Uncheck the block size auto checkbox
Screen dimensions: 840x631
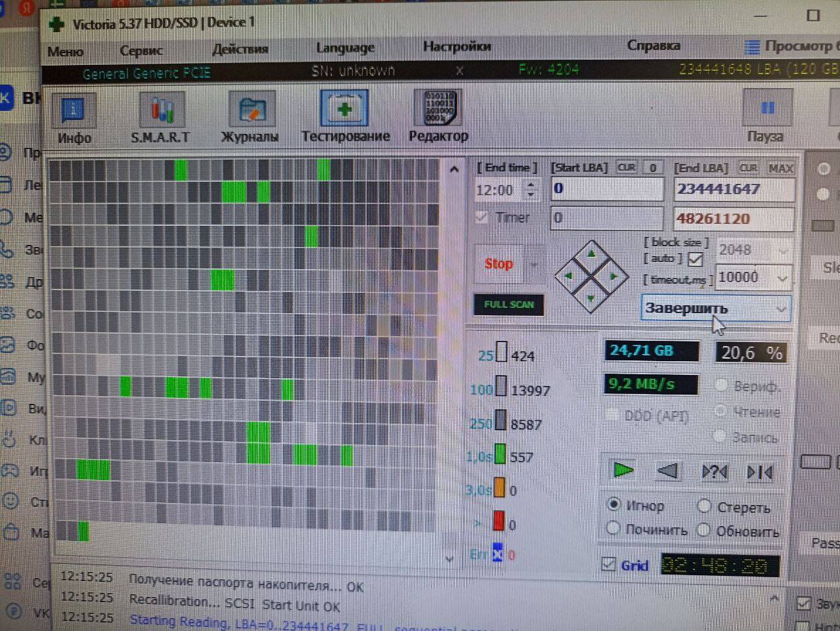(x=695, y=259)
